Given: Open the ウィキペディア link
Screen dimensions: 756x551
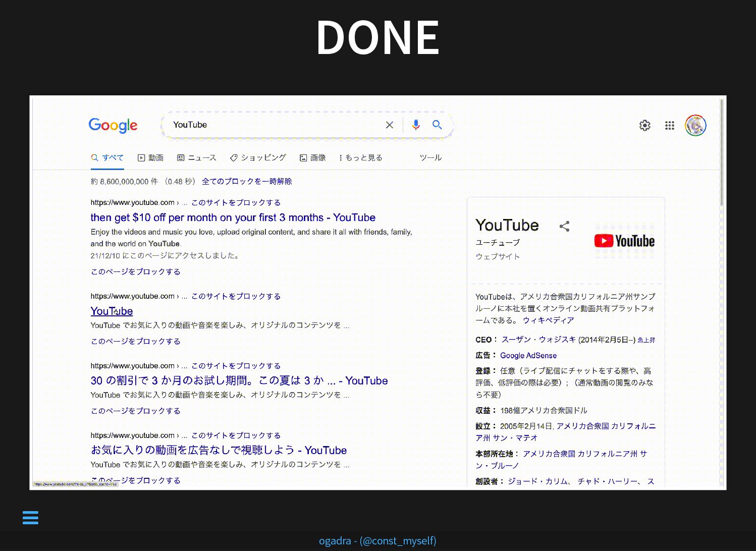Looking at the screenshot, I should click(x=548, y=320).
